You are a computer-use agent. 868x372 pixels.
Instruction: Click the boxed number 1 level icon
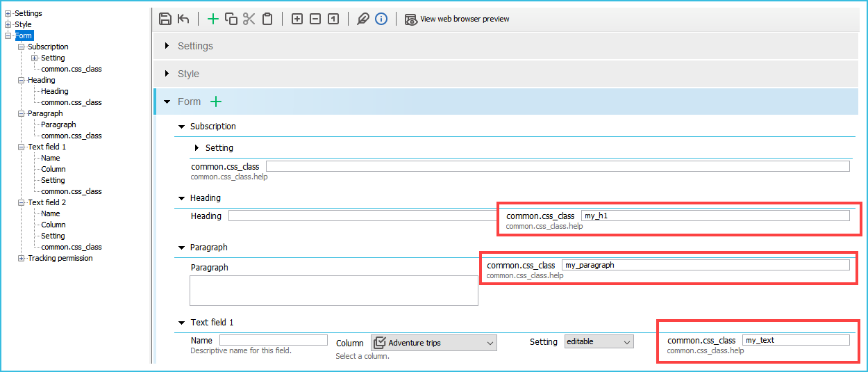[333, 19]
